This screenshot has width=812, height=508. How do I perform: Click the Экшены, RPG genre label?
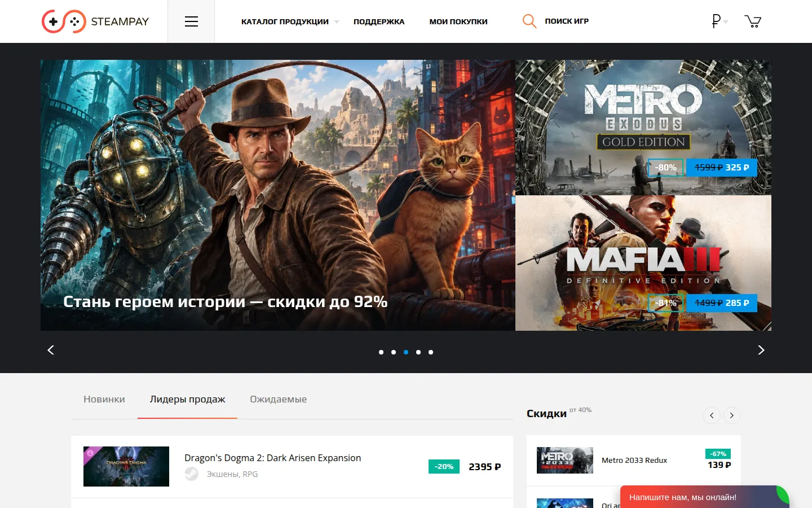pos(232,474)
